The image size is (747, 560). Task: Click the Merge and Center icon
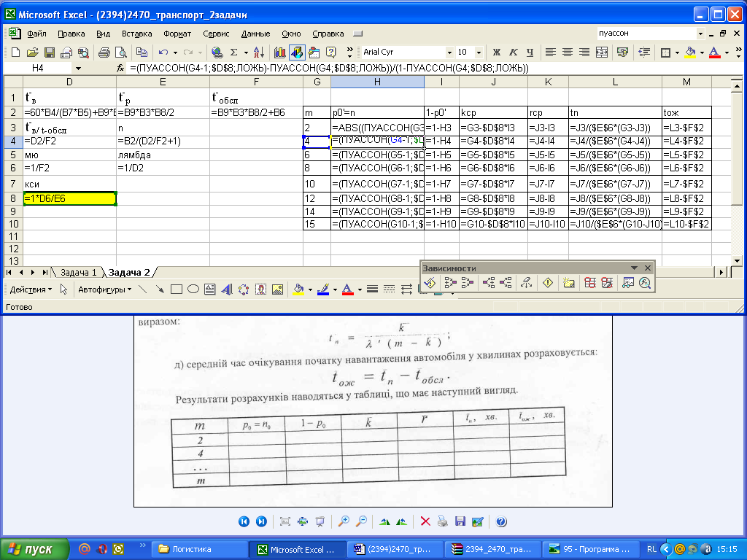click(602, 52)
